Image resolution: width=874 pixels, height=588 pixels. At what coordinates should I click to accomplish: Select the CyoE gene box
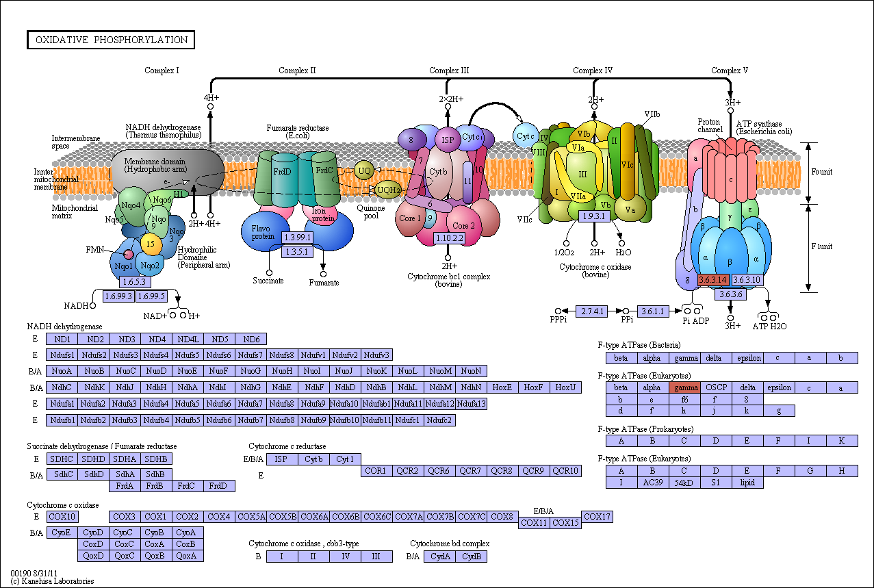click(x=62, y=533)
